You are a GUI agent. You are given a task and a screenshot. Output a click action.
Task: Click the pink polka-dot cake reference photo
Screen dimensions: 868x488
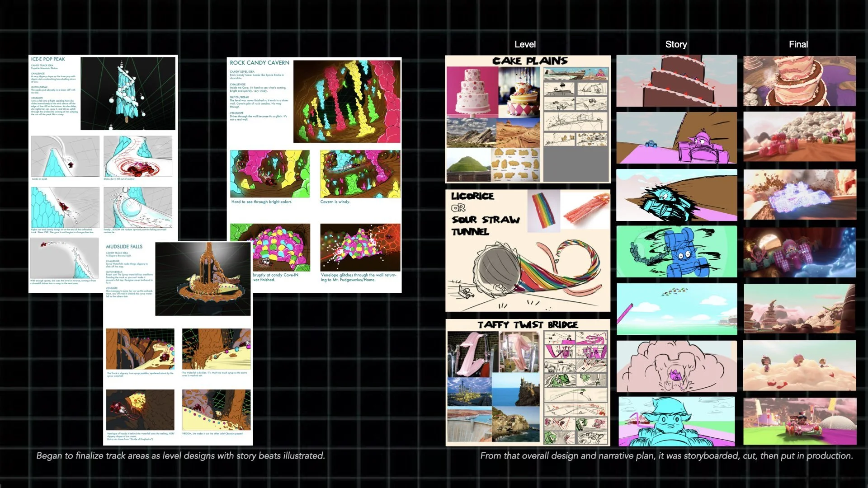472,92
